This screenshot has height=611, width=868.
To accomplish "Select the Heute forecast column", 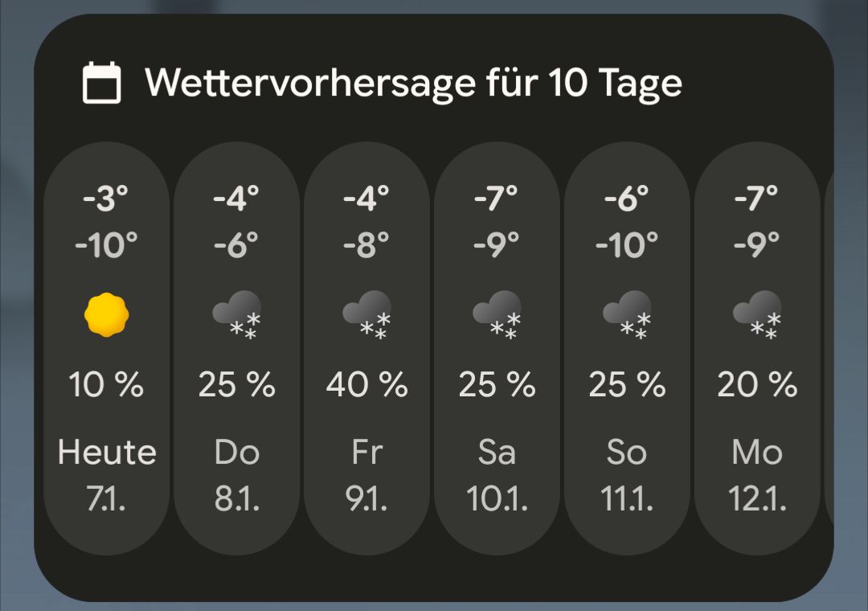I will coord(106,346).
